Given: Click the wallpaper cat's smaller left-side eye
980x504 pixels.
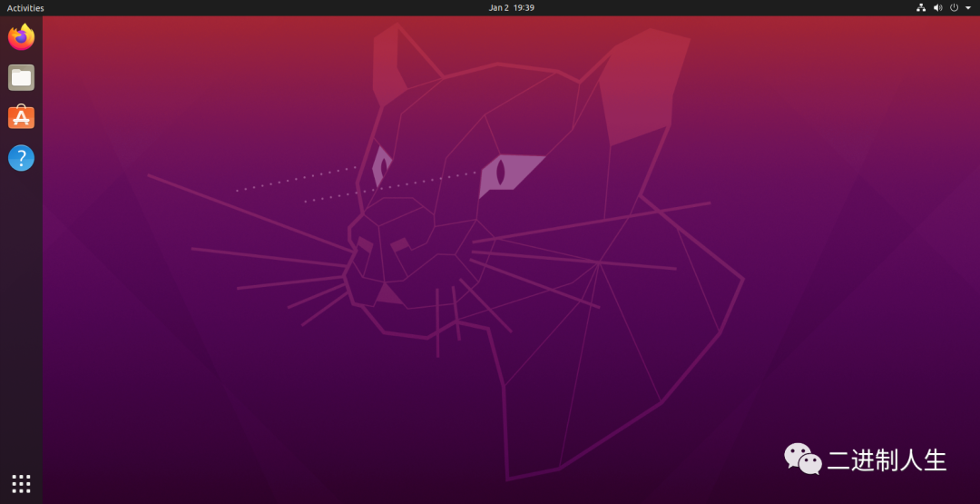Looking at the screenshot, I should (x=381, y=168).
